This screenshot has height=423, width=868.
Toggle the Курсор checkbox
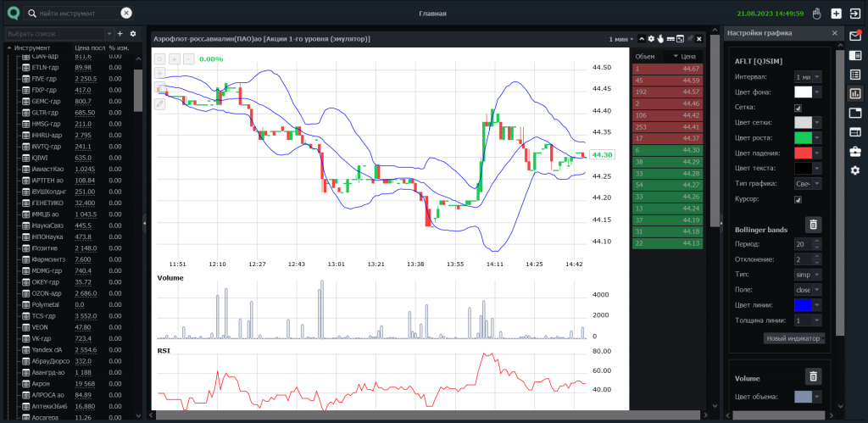(x=798, y=199)
